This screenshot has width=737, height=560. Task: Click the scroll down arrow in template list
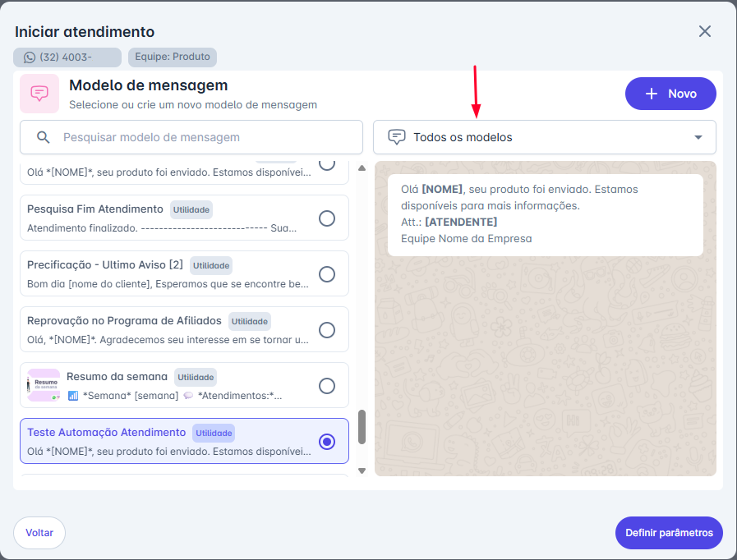tap(362, 470)
